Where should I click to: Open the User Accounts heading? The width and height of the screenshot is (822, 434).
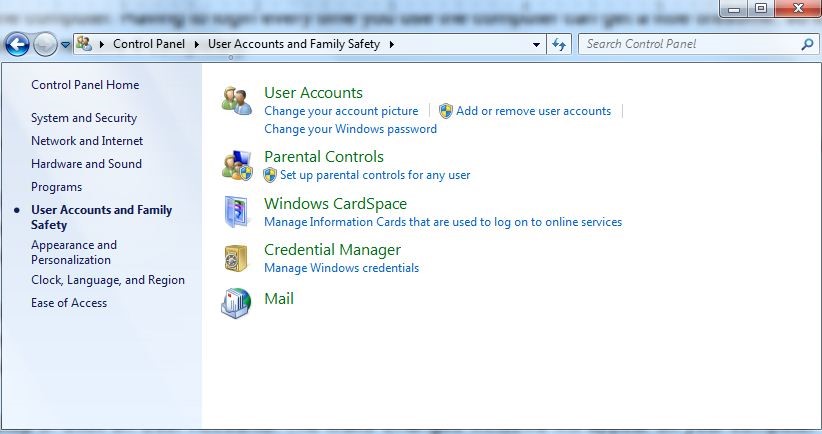[313, 93]
